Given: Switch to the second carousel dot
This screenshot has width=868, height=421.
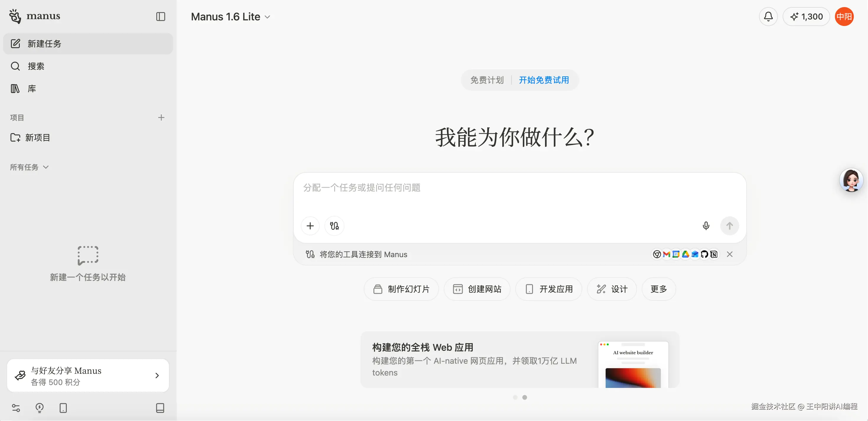Looking at the screenshot, I should [x=524, y=397].
